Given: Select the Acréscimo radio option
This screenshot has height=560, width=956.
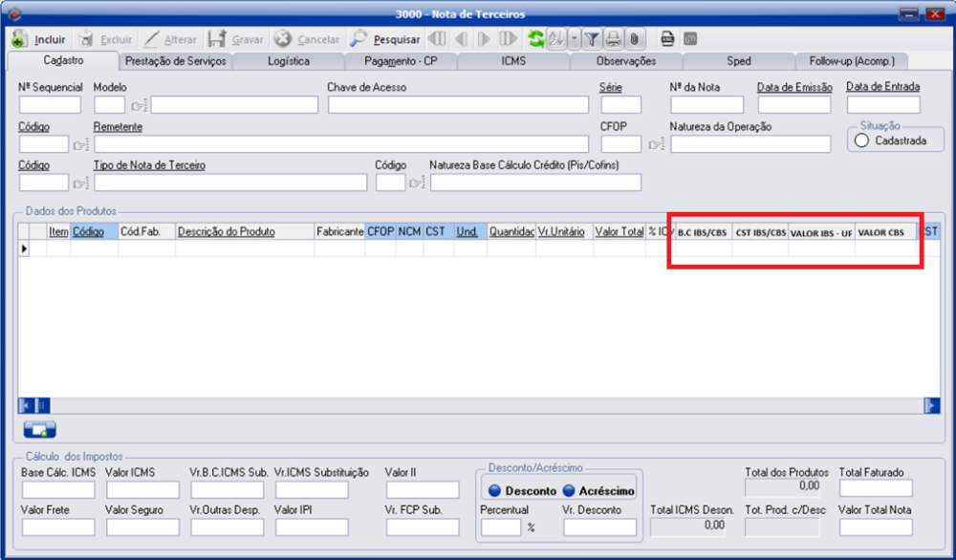Looking at the screenshot, I should [x=568, y=490].
